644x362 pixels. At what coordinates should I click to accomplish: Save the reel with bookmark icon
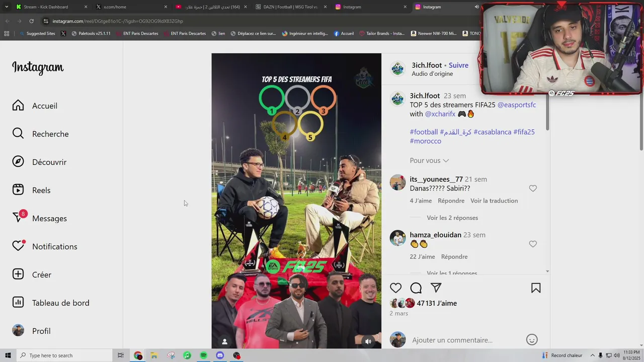tap(536, 288)
